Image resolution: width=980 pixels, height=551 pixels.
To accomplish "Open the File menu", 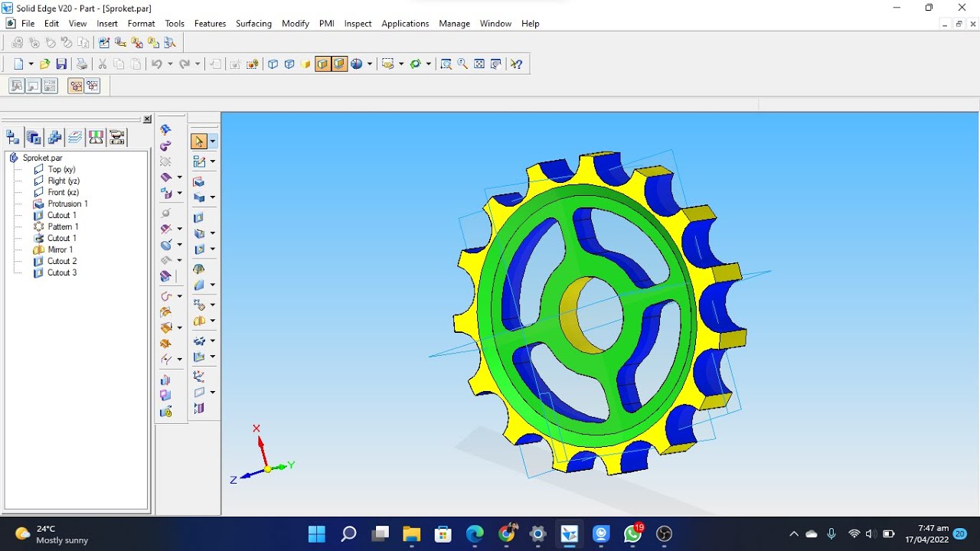I will 28,24.
